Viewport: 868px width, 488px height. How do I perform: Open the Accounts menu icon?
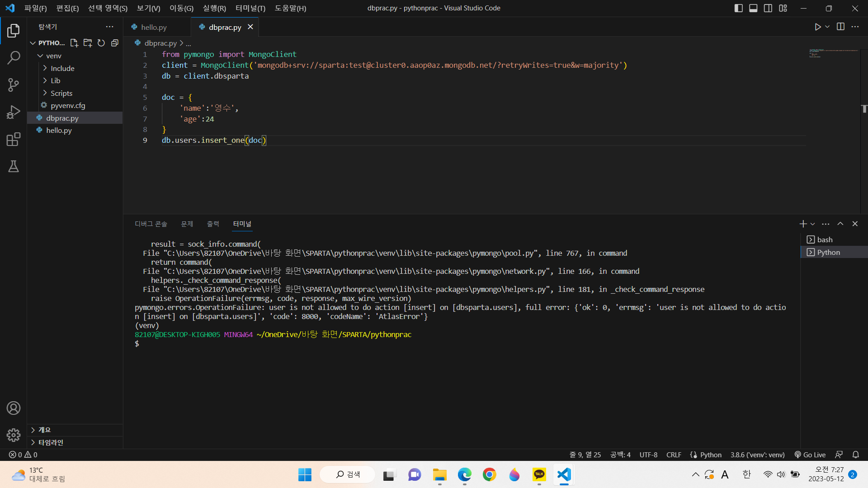(14, 408)
